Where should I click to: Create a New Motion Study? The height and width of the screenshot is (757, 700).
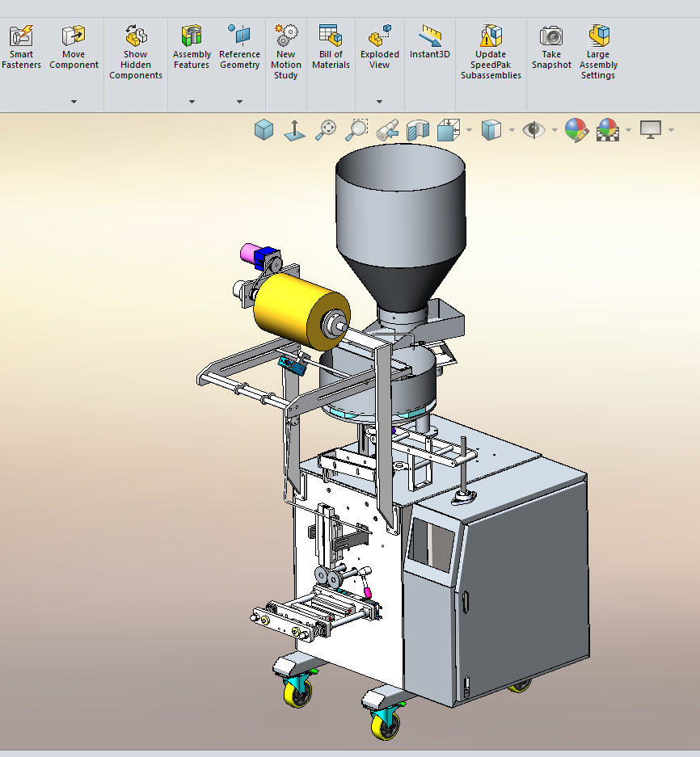(x=286, y=53)
